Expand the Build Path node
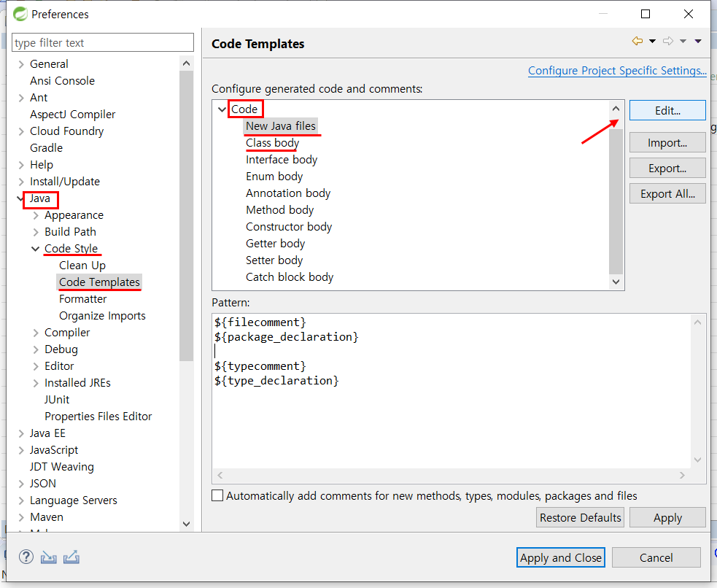This screenshot has width=717, height=588. (36, 232)
